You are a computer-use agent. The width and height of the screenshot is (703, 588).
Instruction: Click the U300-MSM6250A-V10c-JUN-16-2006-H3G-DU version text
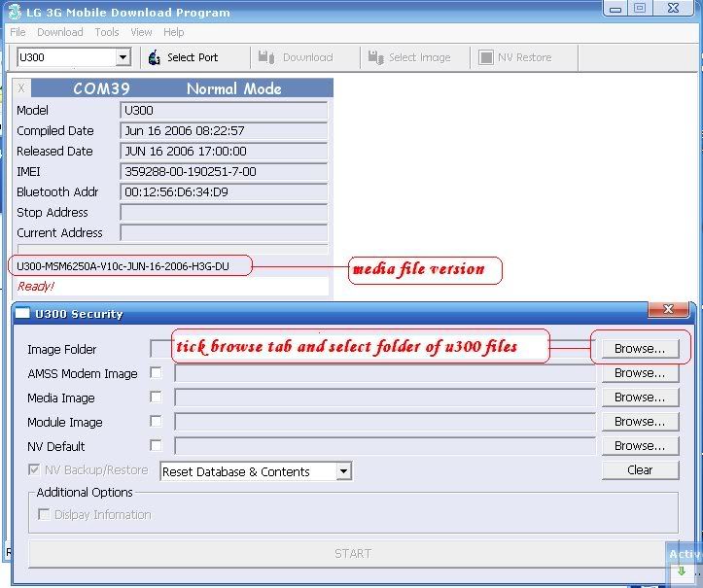tap(123, 266)
